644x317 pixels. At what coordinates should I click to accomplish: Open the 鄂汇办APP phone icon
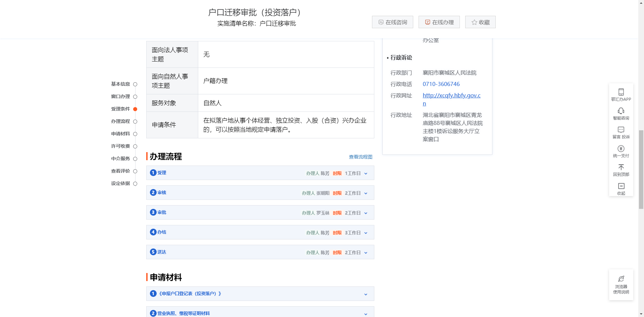tap(621, 92)
